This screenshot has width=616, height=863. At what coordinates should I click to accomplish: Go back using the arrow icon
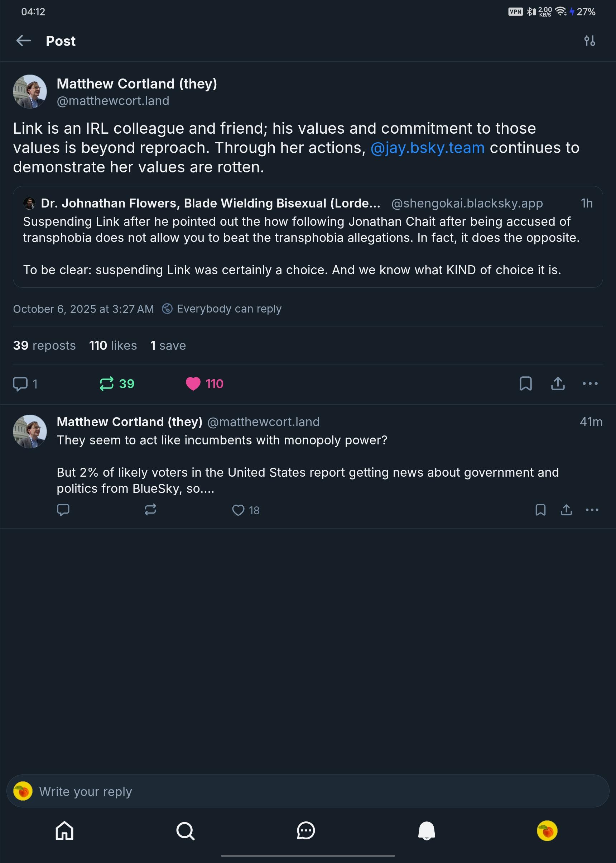pos(24,40)
